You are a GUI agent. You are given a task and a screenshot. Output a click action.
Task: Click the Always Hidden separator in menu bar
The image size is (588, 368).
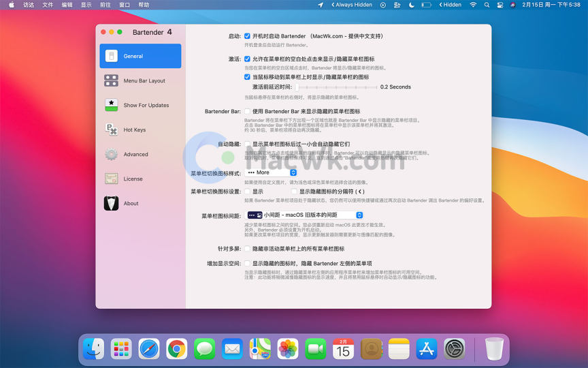(x=352, y=5)
